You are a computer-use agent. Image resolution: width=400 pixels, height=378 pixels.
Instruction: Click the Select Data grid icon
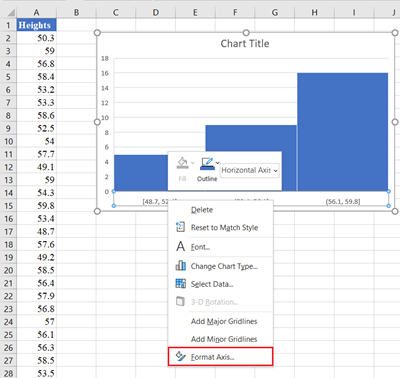point(180,283)
